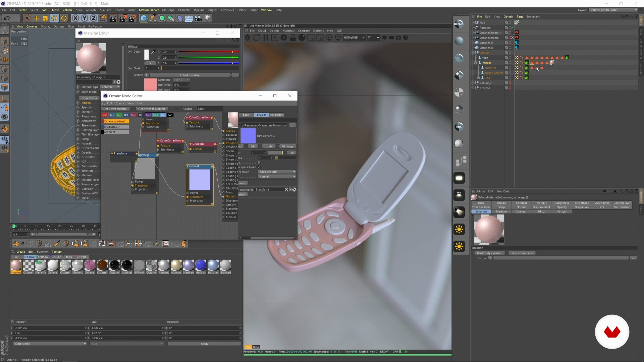Toggle visibility of tapa object
Viewport: 644px width, 362px height.
pyautogui.click(x=510, y=57)
